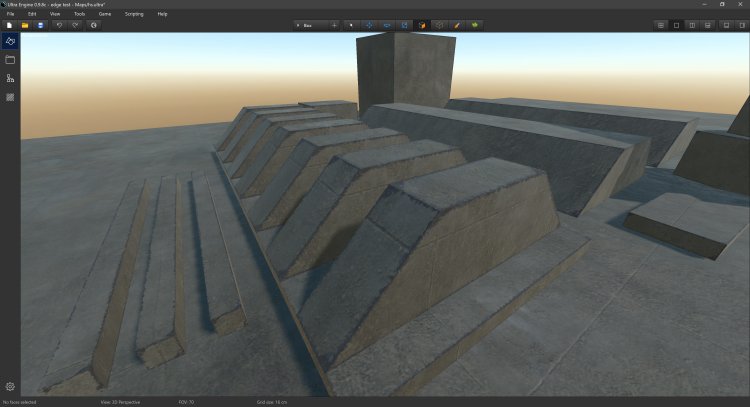Image resolution: width=750 pixels, height=407 pixels.
Task: Open the Box primitive dropdown
Action: coord(311,25)
